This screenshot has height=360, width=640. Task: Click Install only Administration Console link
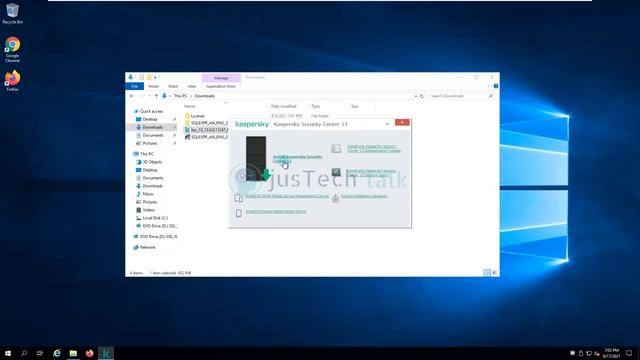[374, 149]
